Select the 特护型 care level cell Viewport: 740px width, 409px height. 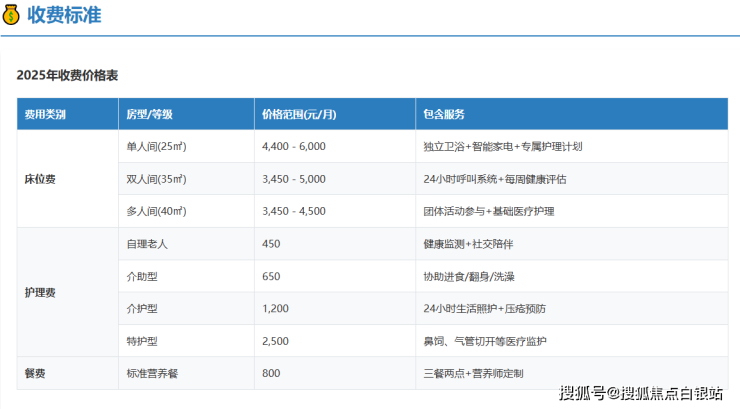coord(141,341)
